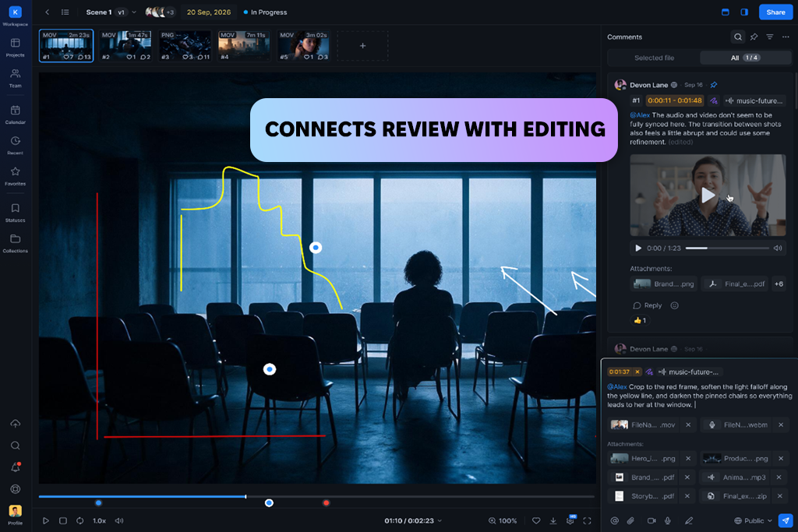Toggle pin on Devon Lane's comment
This screenshot has width=798, height=532.
tap(714, 85)
